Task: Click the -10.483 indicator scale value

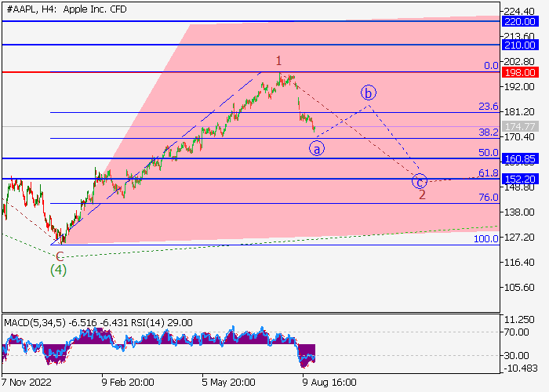Action: tap(520, 368)
